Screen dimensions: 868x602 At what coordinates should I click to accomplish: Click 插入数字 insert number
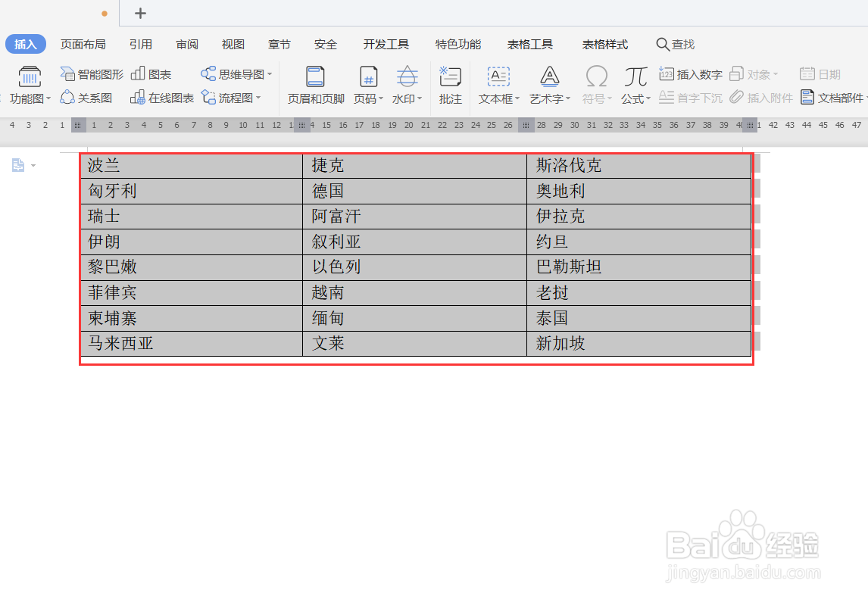(x=691, y=74)
